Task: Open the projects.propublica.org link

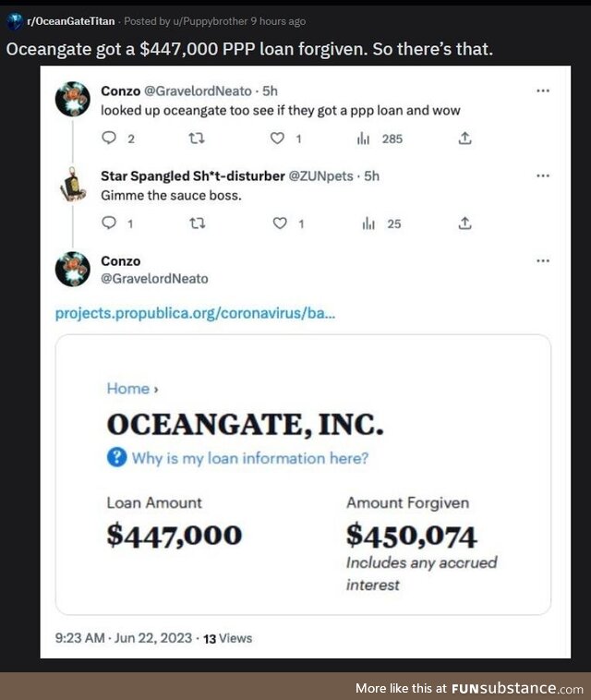Action: [x=195, y=313]
